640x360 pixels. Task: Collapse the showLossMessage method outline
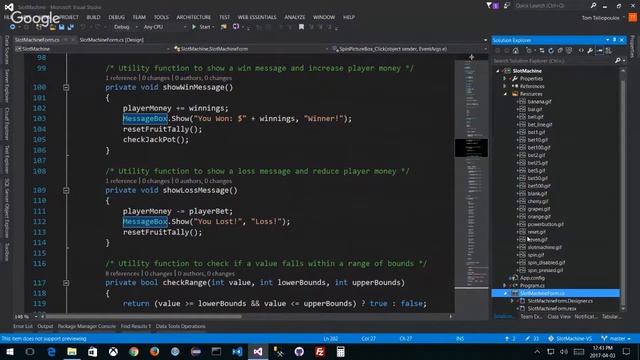[x=66, y=190]
